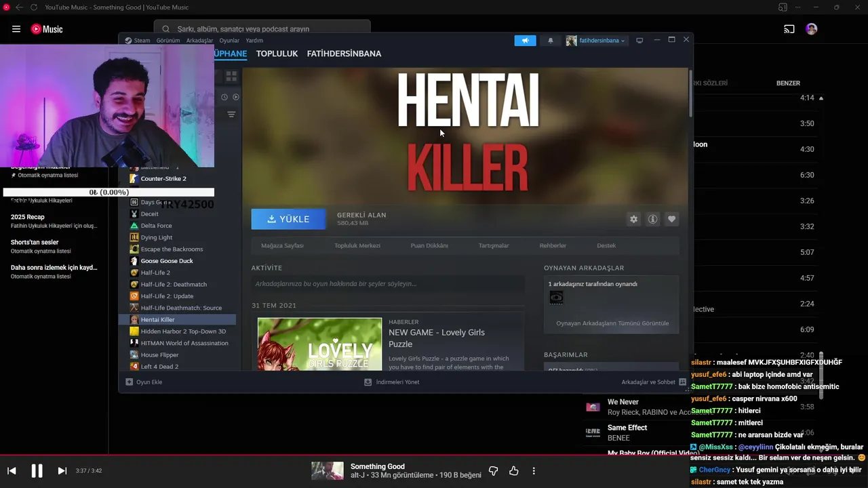The width and height of the screenshot is (868, 488).
Task: Open the Arkadaşlar menu
Action: pyautogui.click(x=199, y=41)
